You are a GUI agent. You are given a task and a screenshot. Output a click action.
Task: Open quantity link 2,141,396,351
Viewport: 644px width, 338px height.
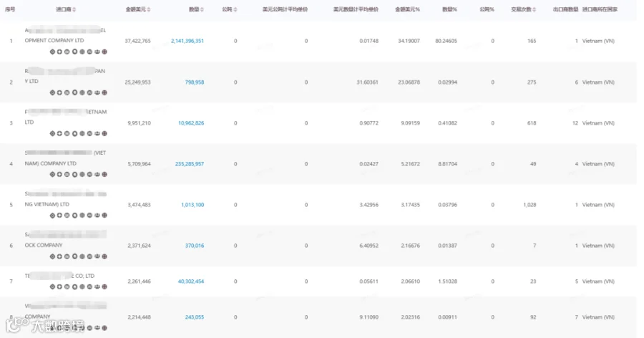pos(187,41)
